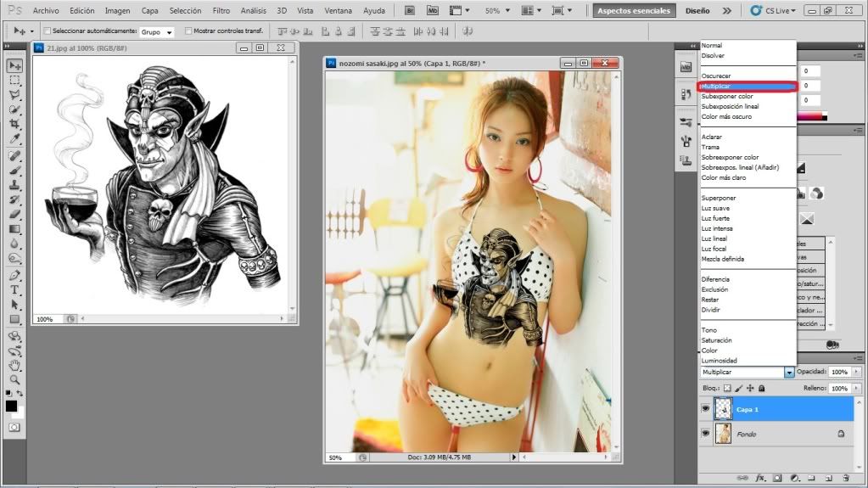Launch Mini Bridge from the Mb icon
The image size is (868, 488).
click(433, 10)
